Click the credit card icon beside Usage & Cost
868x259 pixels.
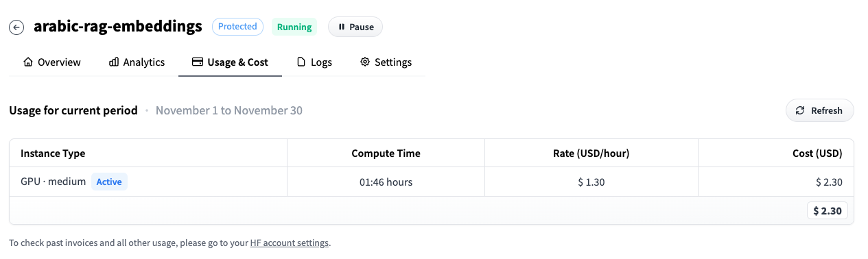pos(197,62)
